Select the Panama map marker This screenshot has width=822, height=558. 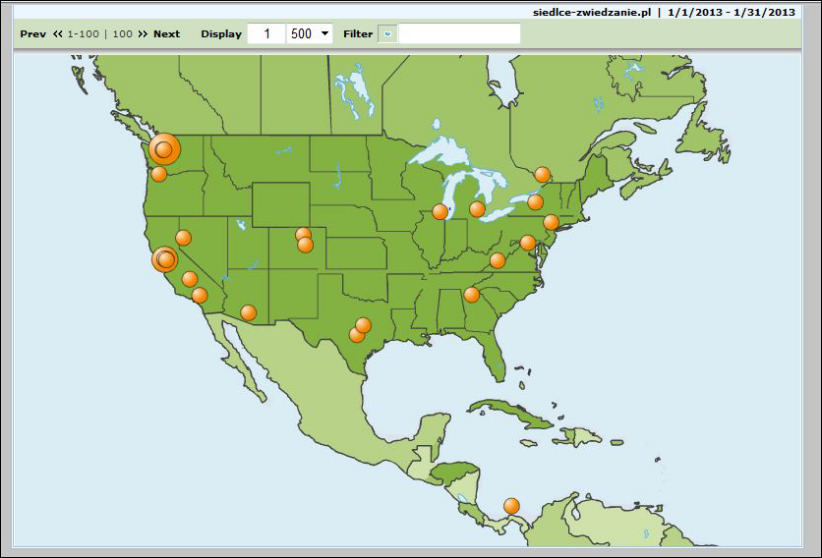coord(512,506)
